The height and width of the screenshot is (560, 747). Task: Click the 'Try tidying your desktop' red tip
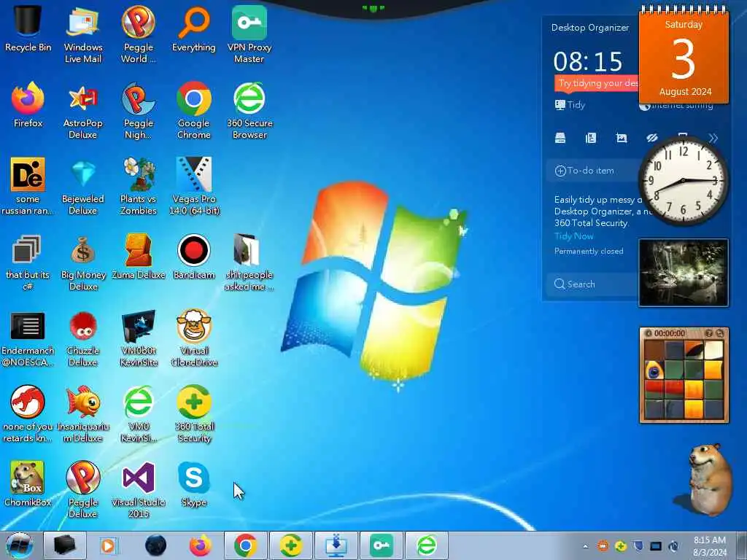coord(597,83)
